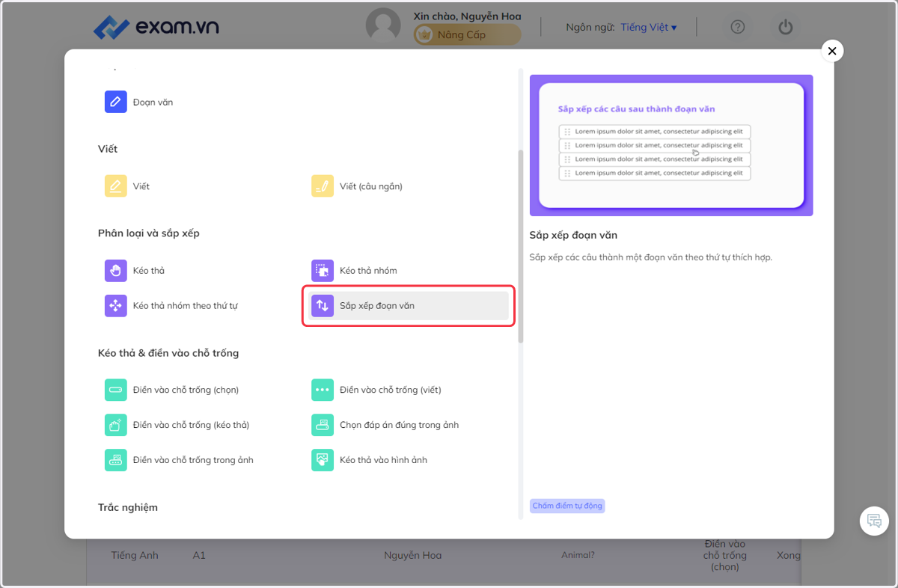Click the Phân loại và sắp xếp heading
This screenshot has width=898, height=588.
pyautogui.click(x=148, y=233)
